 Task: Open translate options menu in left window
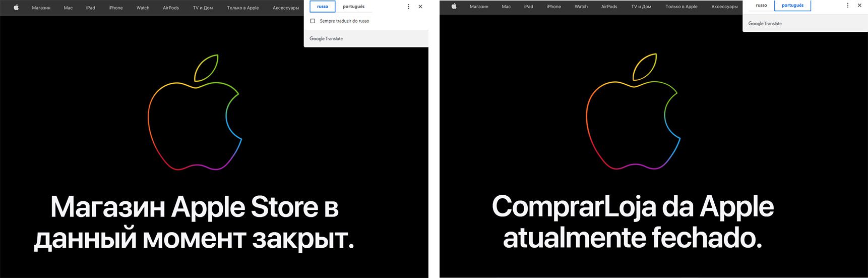coord(408,7)
